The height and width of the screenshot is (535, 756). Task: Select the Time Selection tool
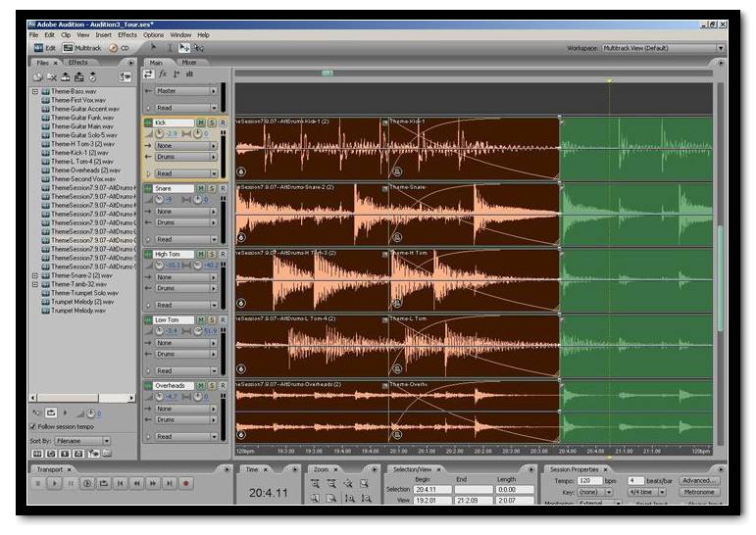point(170,48)
